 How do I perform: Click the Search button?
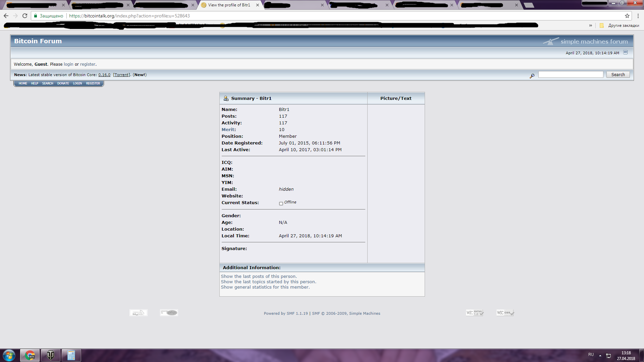tap(618, 75)
